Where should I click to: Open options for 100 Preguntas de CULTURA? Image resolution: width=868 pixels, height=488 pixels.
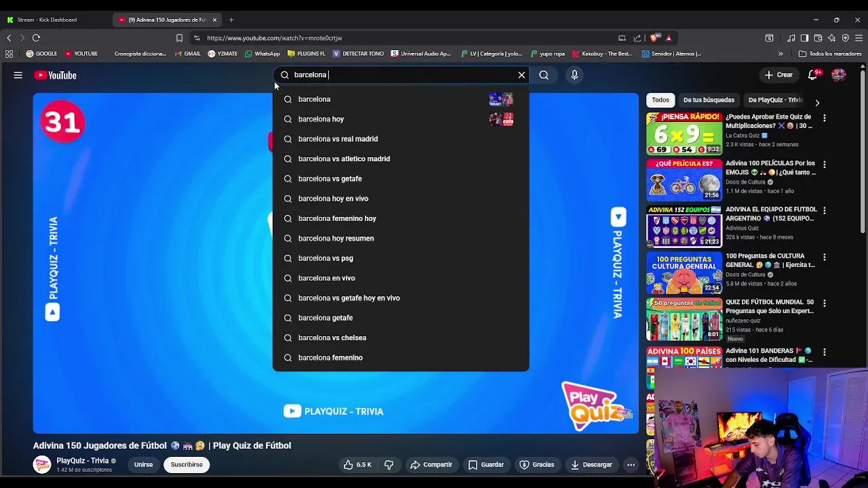(825, 257)
